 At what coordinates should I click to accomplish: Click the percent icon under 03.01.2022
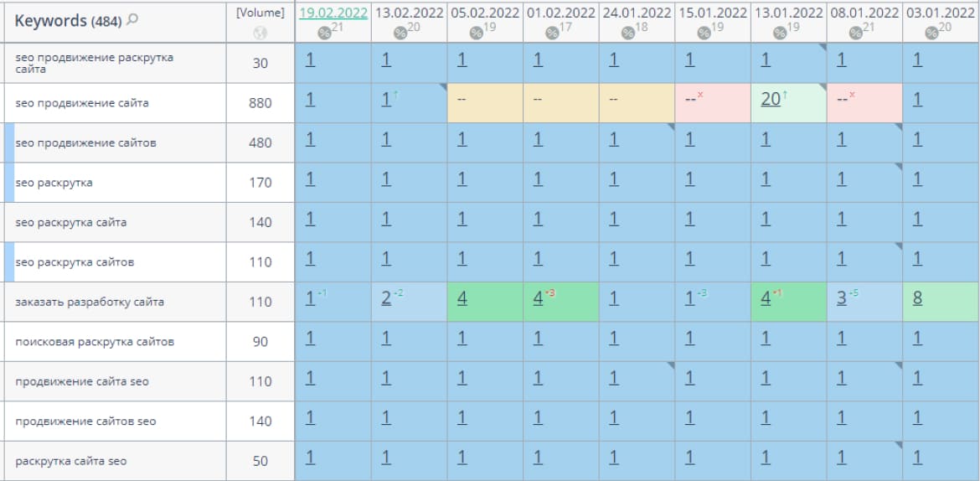point(931,33)
